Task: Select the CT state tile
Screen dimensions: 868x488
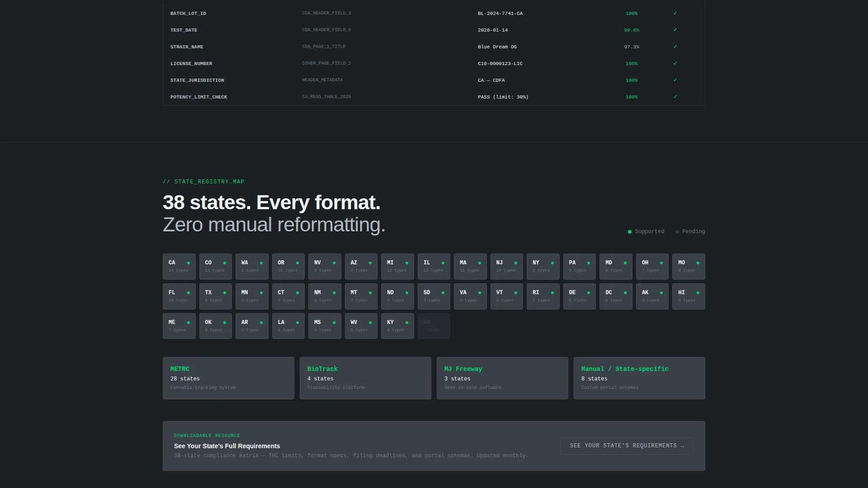Action: click(288, 296)
